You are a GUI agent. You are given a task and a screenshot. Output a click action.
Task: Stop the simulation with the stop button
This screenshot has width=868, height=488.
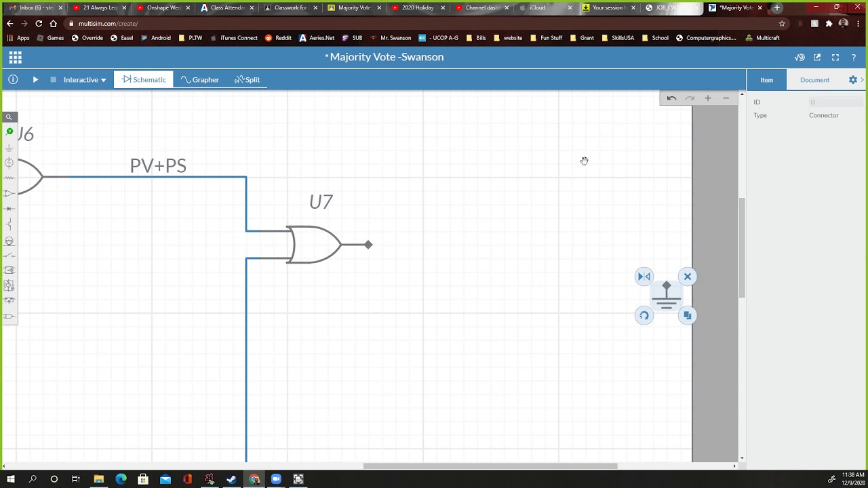[53, 80]
